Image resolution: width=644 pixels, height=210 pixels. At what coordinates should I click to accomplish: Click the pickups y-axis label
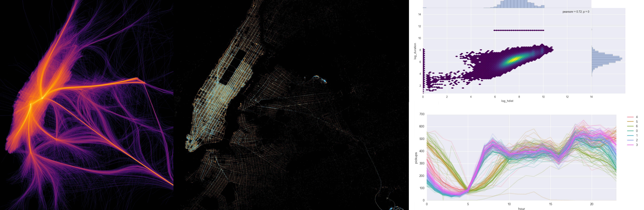(x=416, y=158)
